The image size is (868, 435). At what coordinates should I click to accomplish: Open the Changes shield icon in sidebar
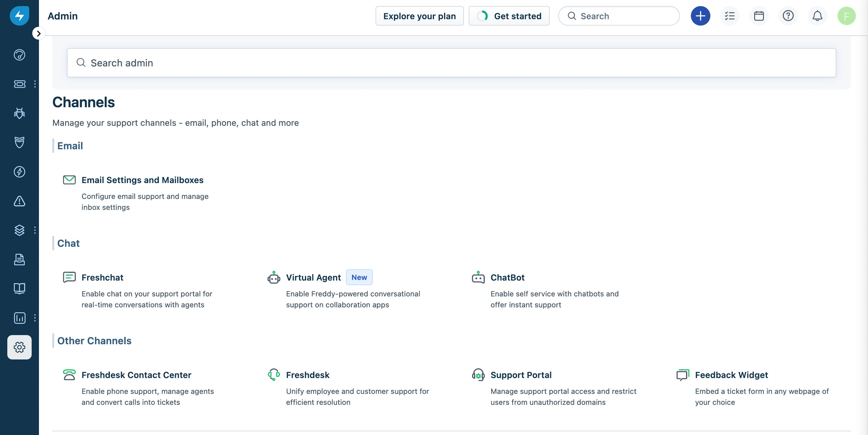click(19, 142)
